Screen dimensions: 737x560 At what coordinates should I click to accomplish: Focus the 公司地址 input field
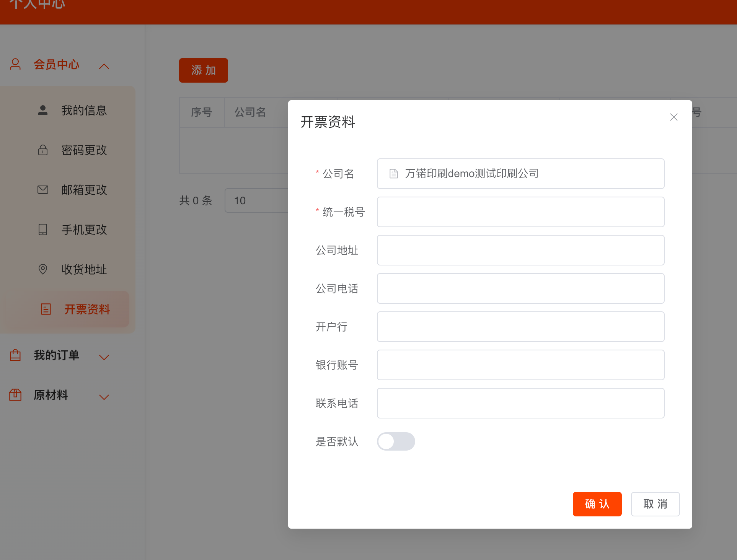[520, 250]
